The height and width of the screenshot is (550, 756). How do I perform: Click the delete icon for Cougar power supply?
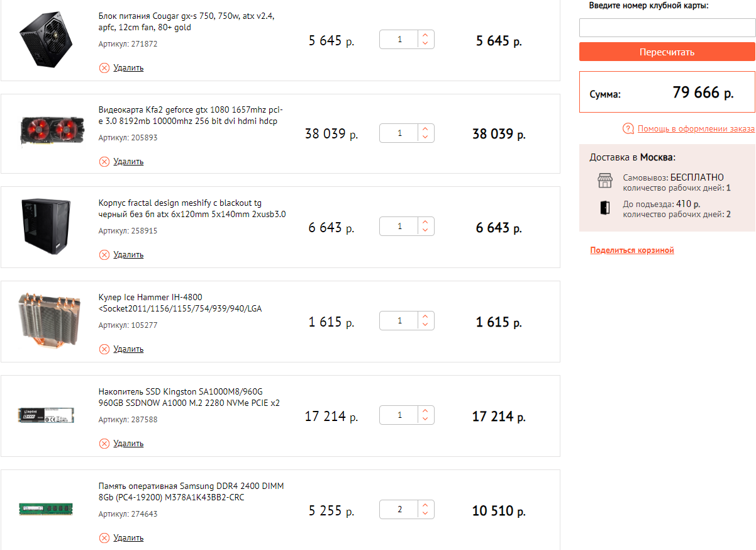[x=104, y=67]
